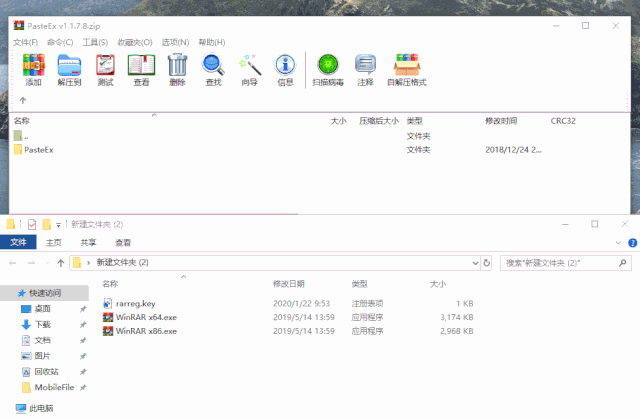Open the 查看 (View) book icon
This screenshot has width=640, height=419.
click(141, 68)
